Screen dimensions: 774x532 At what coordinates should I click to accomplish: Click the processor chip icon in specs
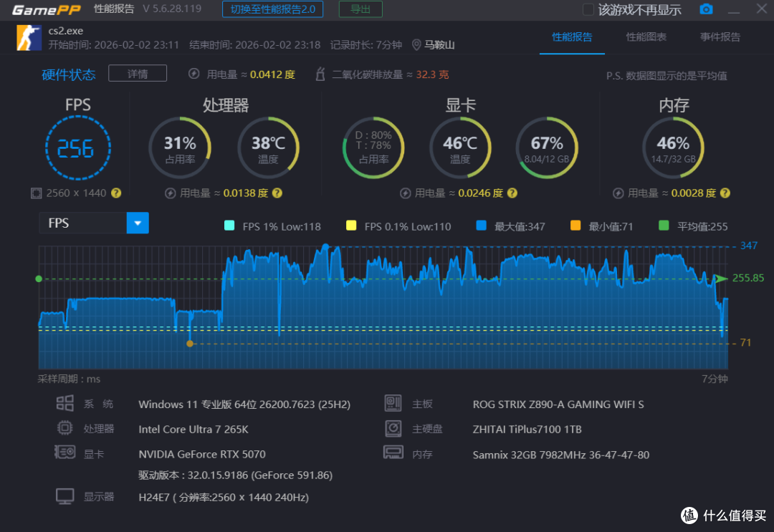pyautogui.click(x=64, y=427)
